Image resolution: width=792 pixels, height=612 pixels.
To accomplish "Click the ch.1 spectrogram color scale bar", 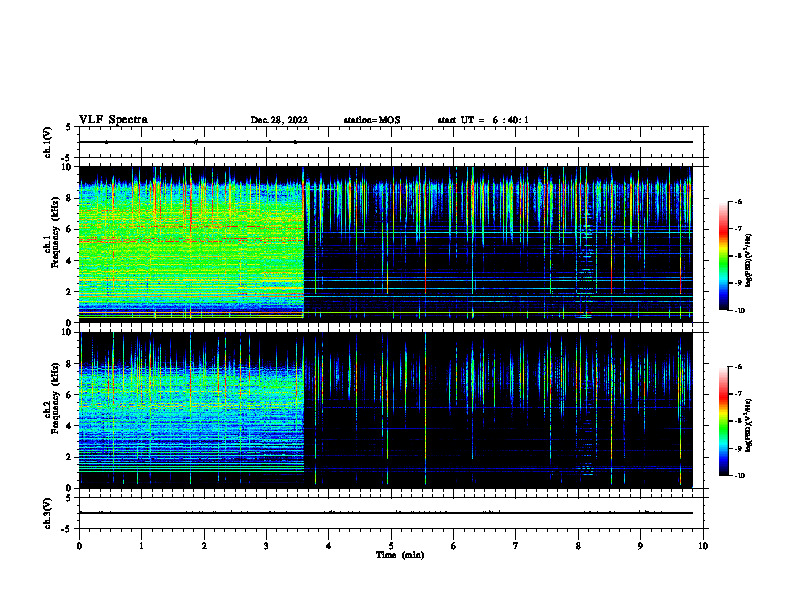I will pyautogui.click(x=723, y=256).
